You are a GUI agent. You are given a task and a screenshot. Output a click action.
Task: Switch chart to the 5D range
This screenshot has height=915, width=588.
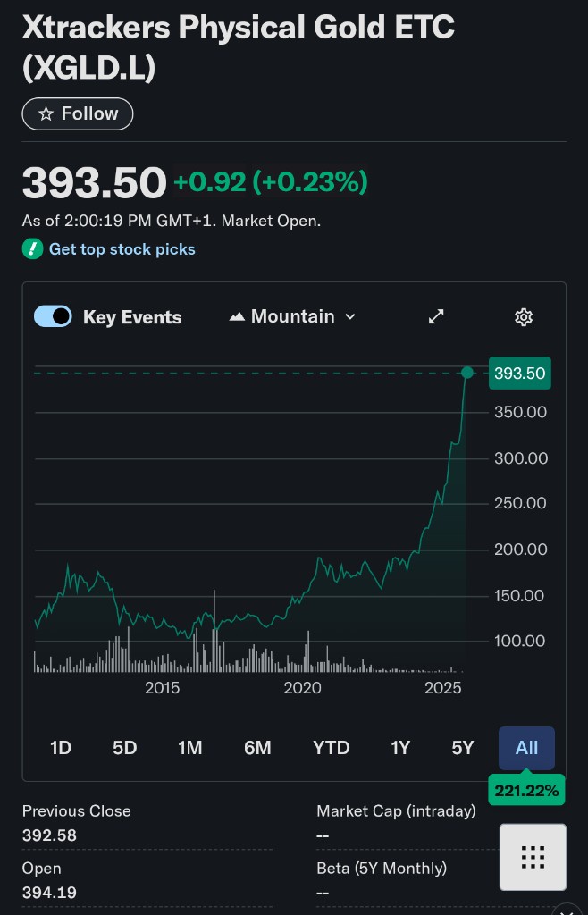click(125, 748)
